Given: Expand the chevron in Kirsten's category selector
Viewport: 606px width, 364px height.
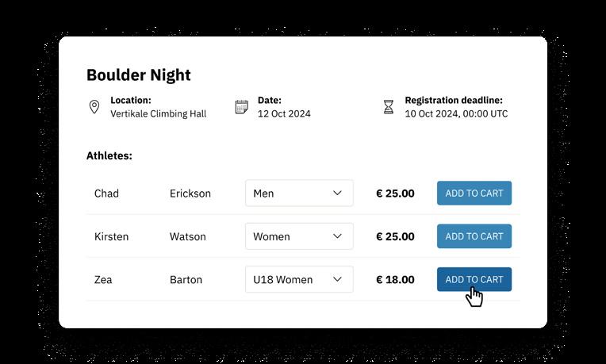Looking at the screenshot, I should (338, 236).
